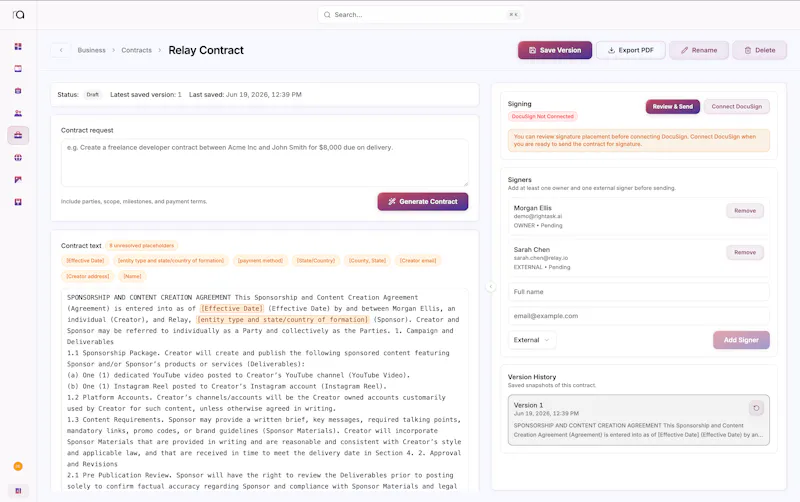Click the email@example.com input

tap(638, 316)
